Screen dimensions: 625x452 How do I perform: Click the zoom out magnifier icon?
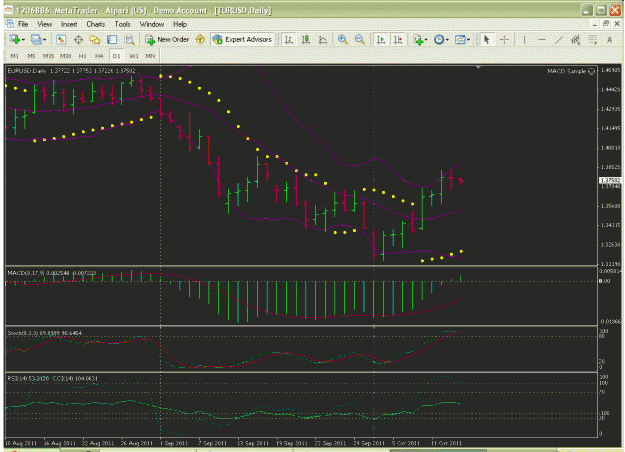[x=360, y=39]
